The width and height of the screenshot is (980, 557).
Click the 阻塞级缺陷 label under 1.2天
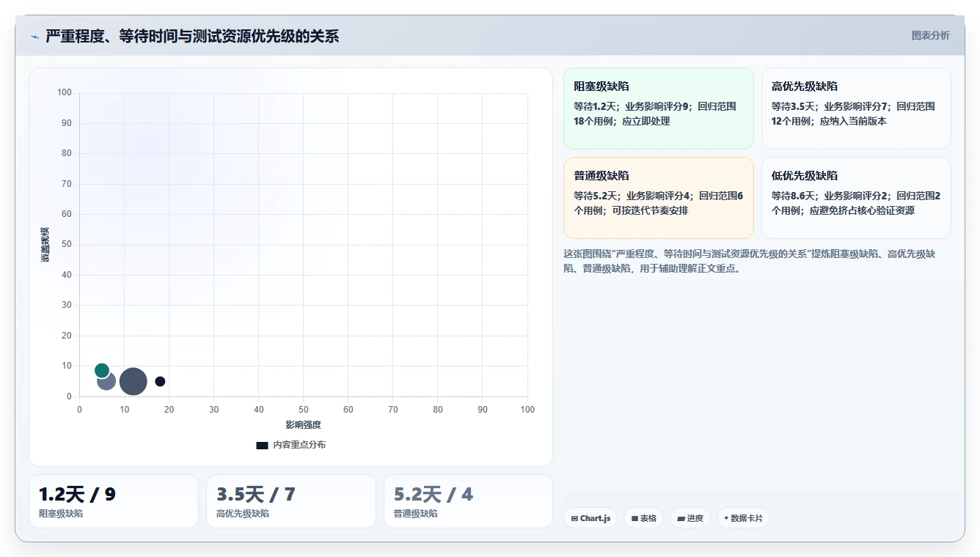[x=61, y=514]
